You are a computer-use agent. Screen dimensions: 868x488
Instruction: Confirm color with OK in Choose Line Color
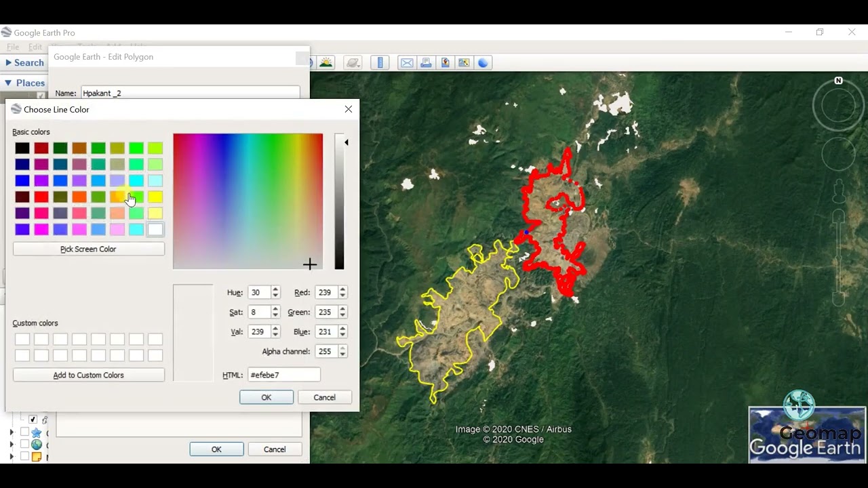click(267, 397)
